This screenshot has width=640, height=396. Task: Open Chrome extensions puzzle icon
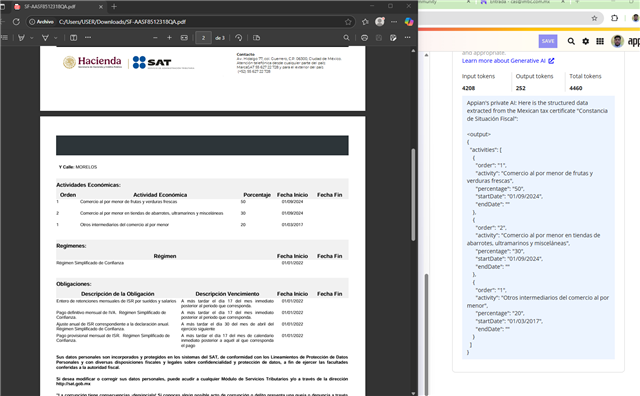point(614,18)
